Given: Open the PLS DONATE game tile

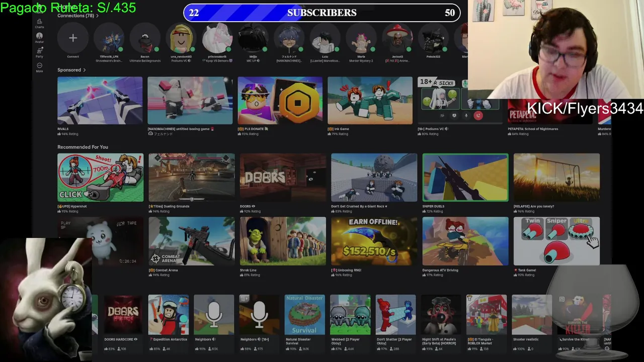Looking at the screenshot, I should point(280,101).
